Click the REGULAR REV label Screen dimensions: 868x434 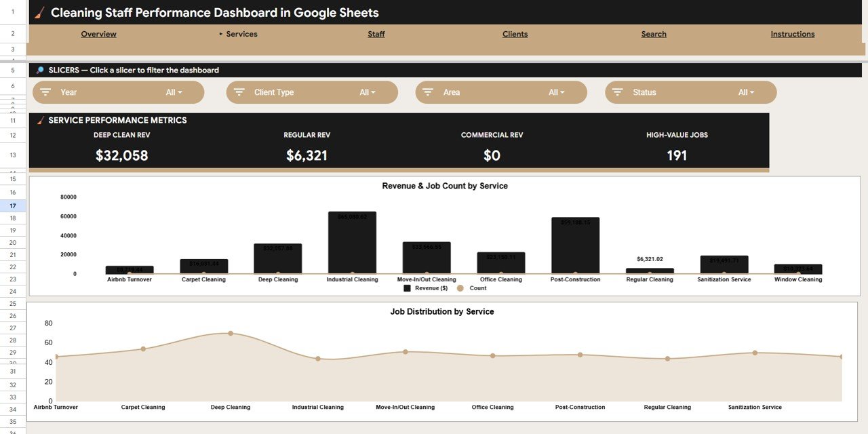307,135
